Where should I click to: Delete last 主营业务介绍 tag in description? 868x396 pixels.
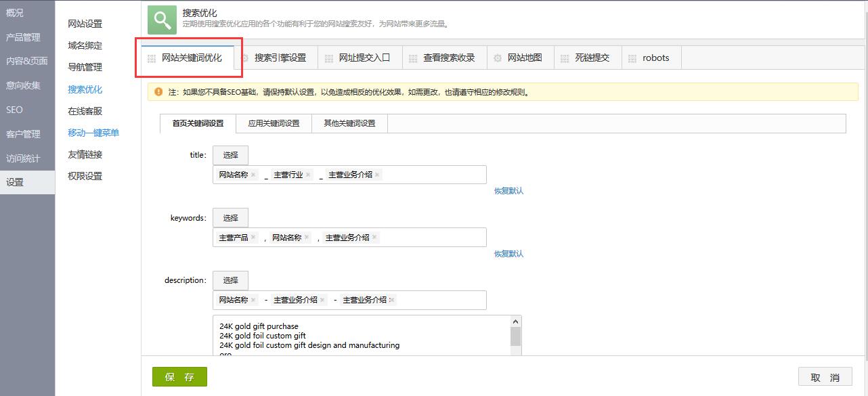(x=391, y=300)
